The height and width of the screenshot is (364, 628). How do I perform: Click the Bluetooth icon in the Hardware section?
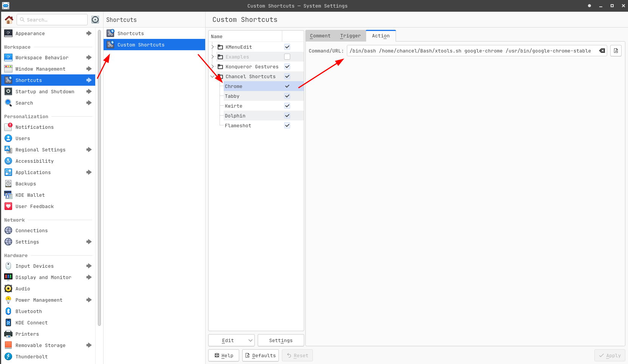8,311
